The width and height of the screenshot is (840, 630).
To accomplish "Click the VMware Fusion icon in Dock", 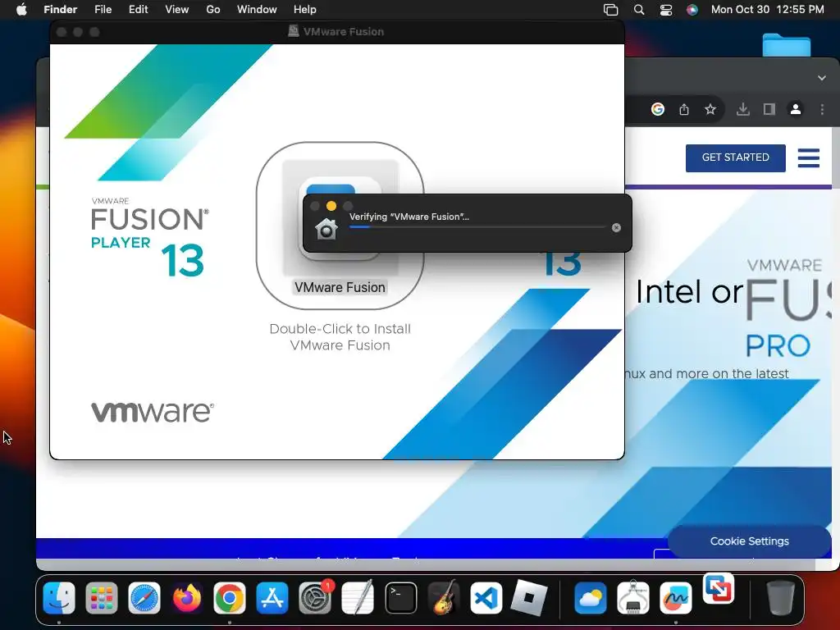I will (x=718, y=588).
